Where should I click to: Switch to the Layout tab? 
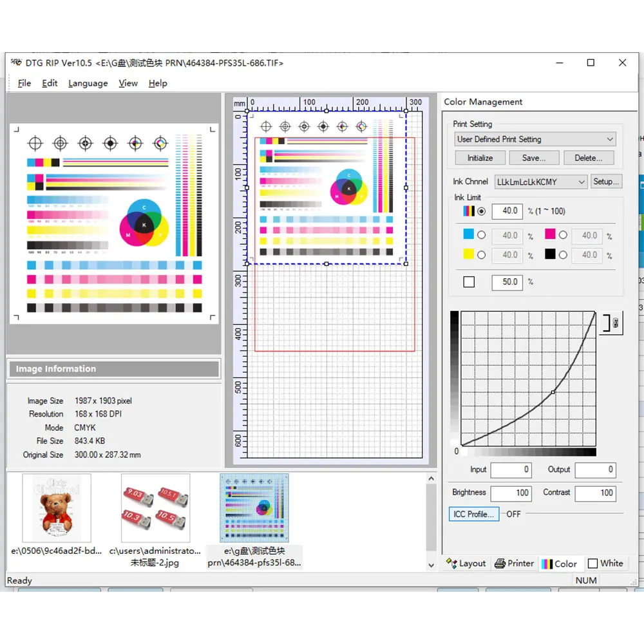click(x=466, y=563)
